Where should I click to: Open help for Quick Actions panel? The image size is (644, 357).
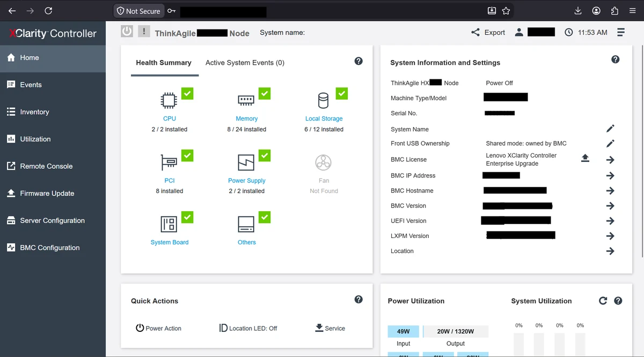(x=358, y=300)
